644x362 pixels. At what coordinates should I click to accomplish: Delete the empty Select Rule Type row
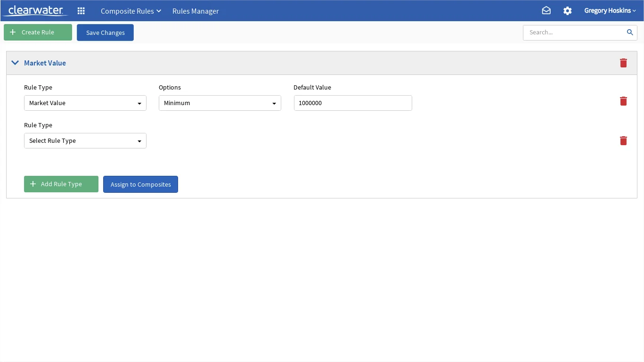pyautogui.click(x=623, y=140)
